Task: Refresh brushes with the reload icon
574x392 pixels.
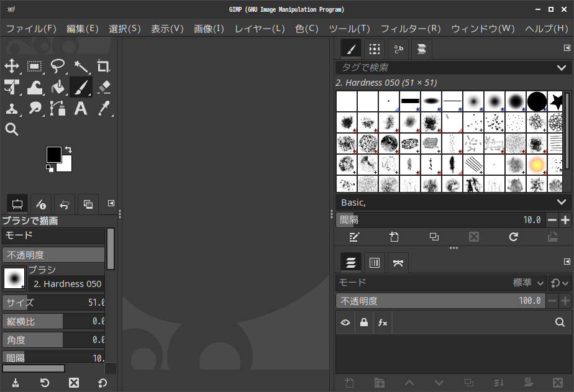Action: click(513, 237)
